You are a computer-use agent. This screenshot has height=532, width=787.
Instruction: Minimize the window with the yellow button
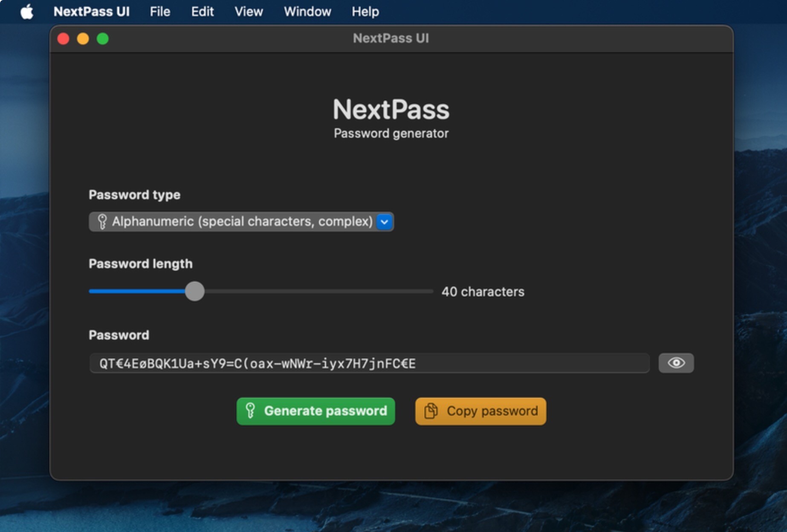coord(83,39)
